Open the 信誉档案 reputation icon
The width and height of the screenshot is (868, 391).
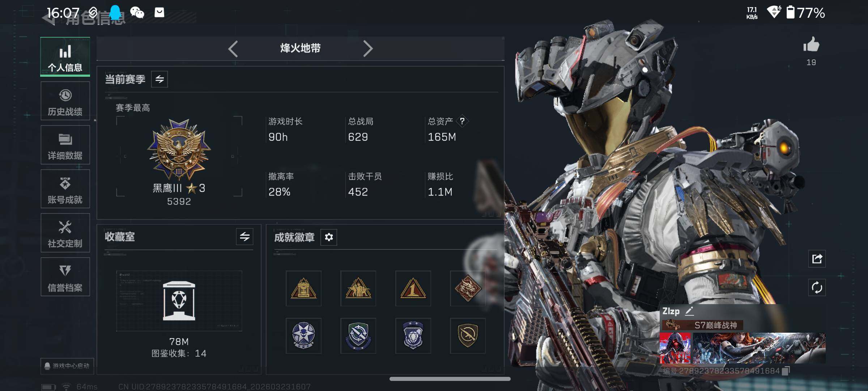[65, 270]
